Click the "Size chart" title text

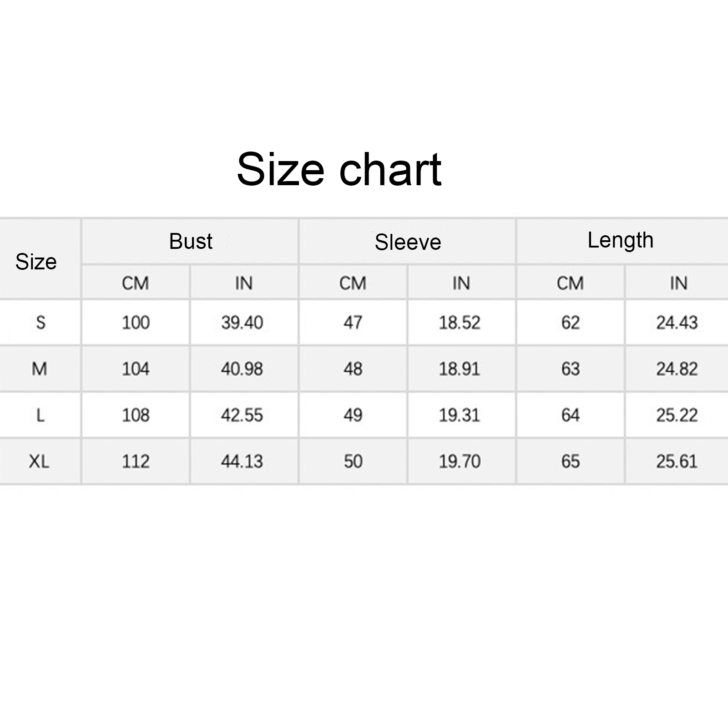[339, 170]
